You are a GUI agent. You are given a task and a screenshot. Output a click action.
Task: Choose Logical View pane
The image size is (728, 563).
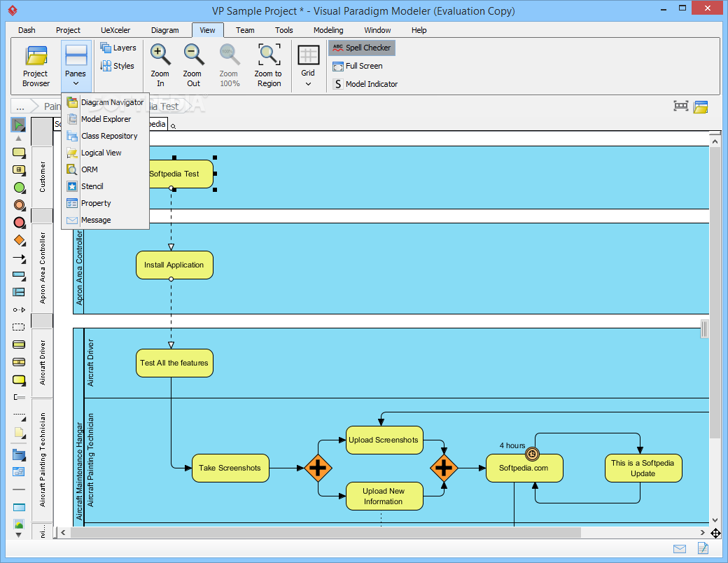[x=106, y=153]
